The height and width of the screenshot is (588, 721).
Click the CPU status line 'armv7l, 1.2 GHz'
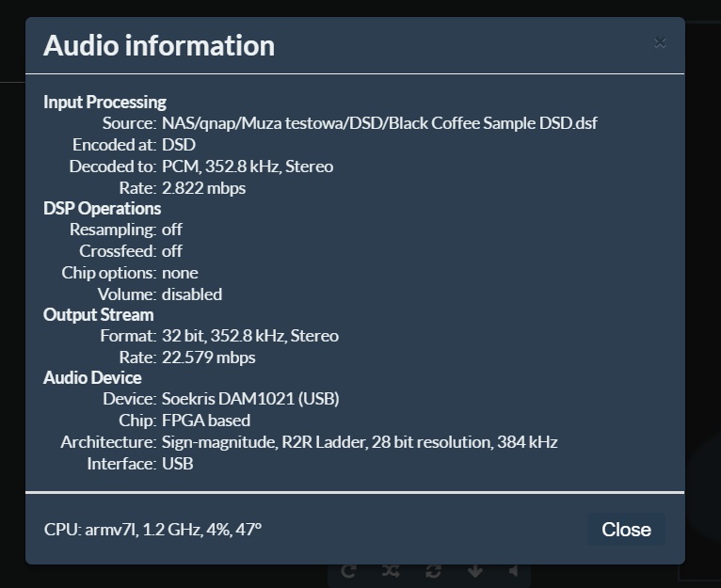(152, 530)
